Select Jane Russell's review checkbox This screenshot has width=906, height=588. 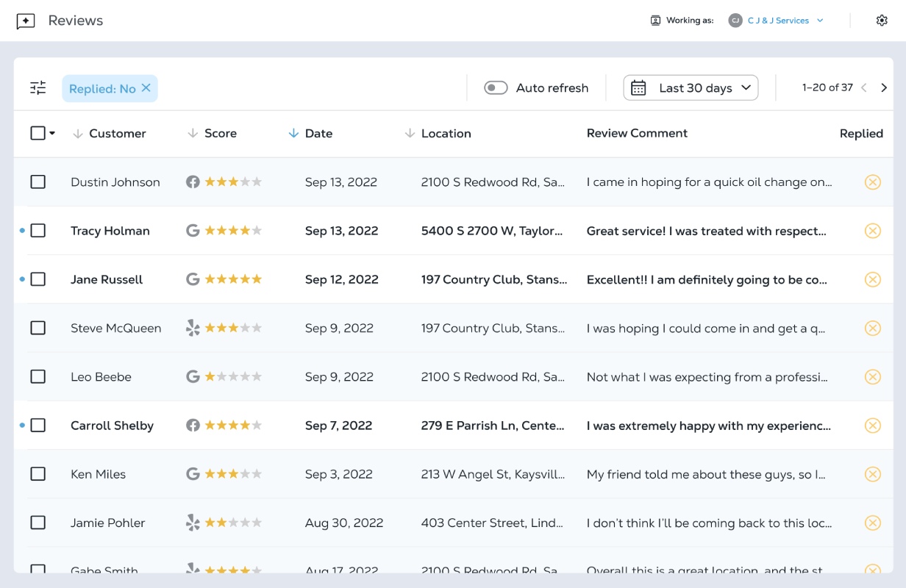(38, 279)
